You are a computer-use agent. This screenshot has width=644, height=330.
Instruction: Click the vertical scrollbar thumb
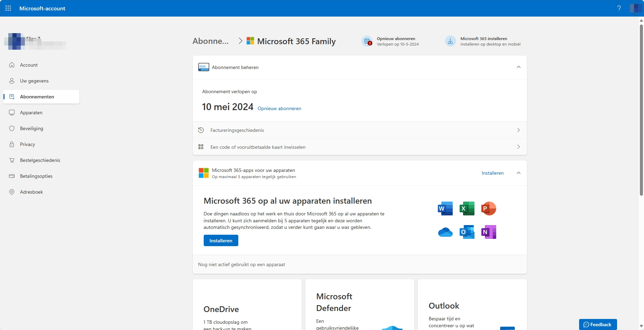[641, 110]
